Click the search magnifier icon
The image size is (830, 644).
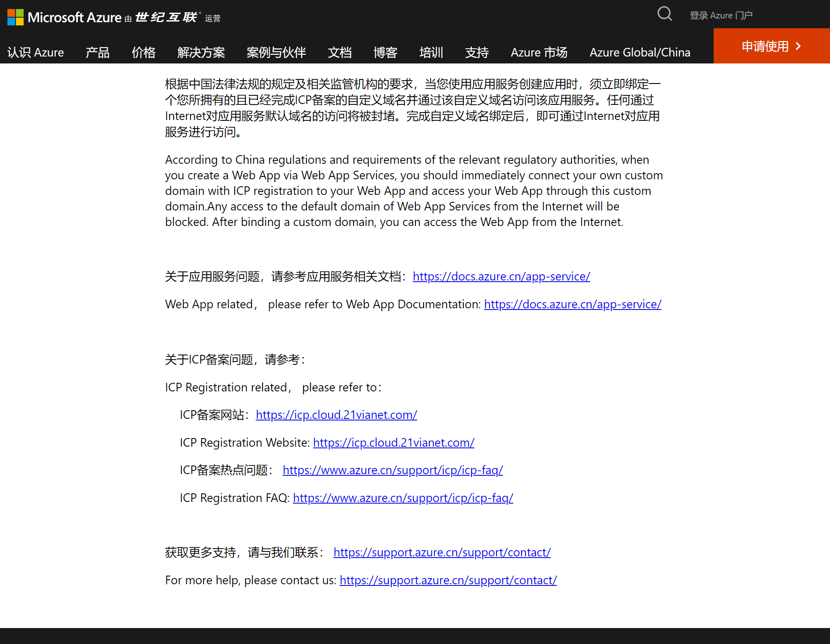(x=664, y=14)
